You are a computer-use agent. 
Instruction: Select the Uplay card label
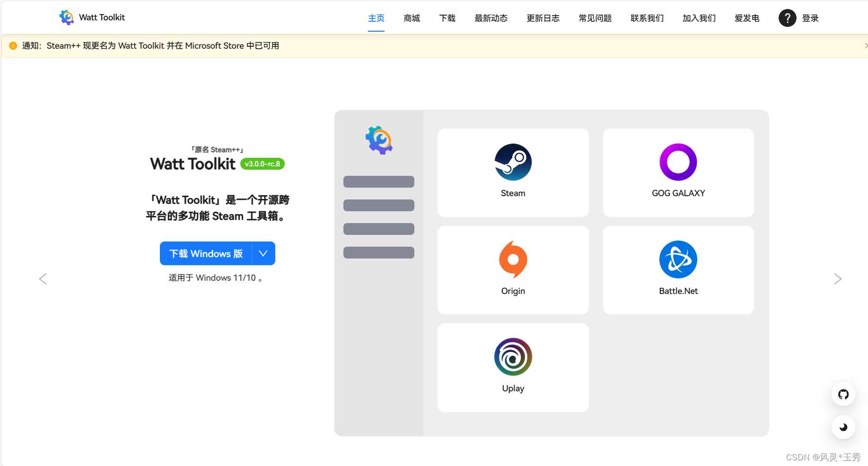click(x=513, y=388)
